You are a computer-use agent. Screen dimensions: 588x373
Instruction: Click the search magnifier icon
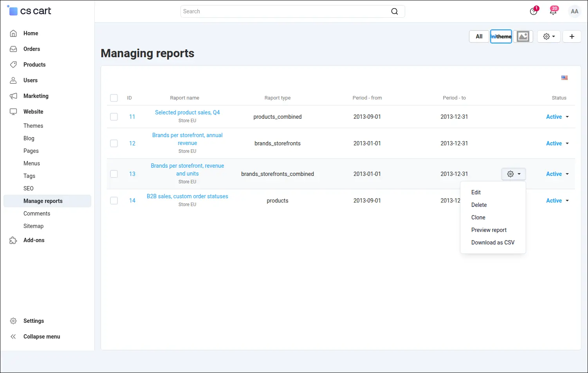(x=395, y=11)
